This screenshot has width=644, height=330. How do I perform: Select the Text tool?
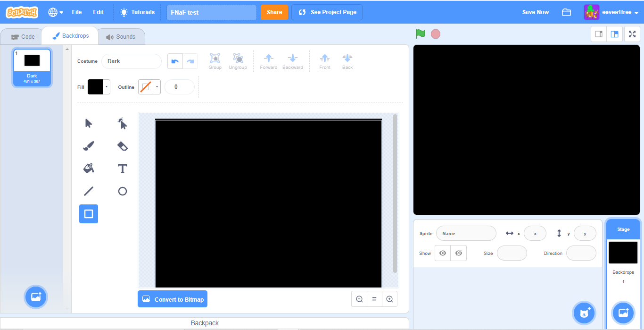click(x=122, y=168)
